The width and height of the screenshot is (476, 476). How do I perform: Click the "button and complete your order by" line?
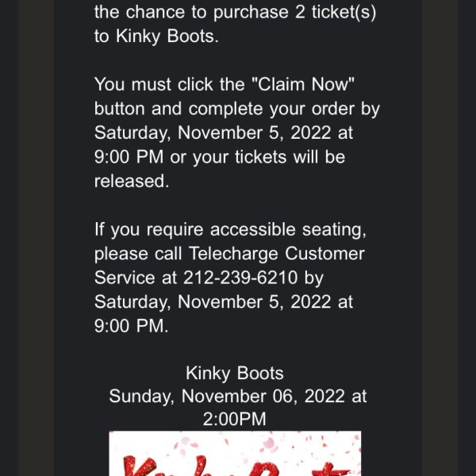click(x=237, y=109)
